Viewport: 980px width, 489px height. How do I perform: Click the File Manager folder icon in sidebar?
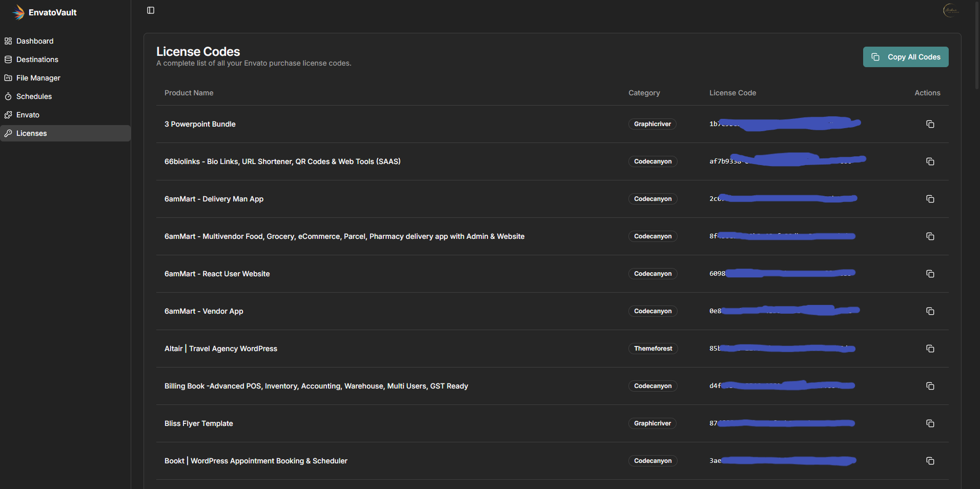[x=8, y=78]
